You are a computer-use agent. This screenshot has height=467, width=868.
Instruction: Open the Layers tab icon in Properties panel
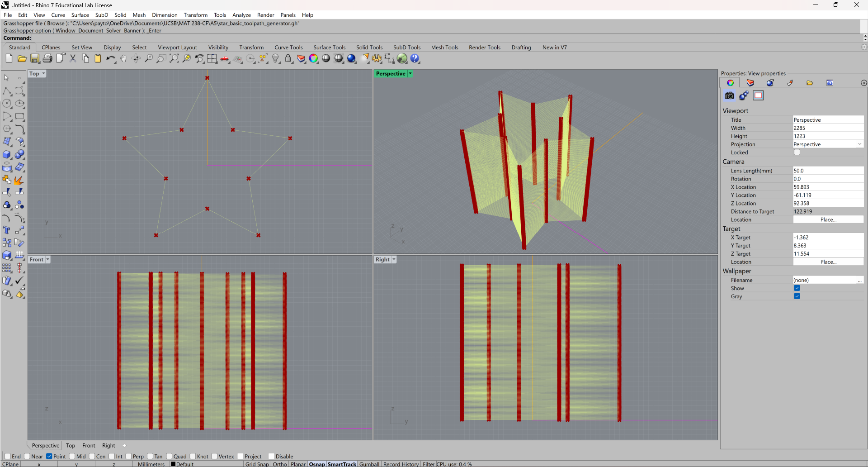[x=750, y=83]
